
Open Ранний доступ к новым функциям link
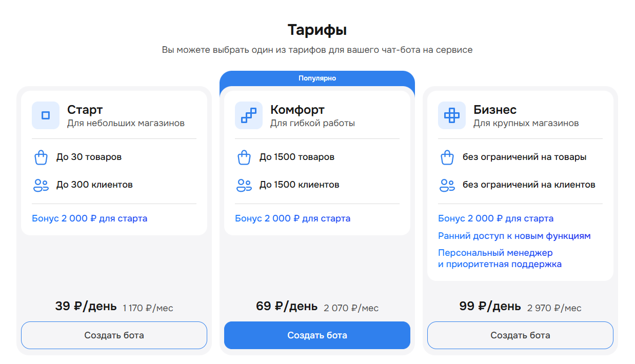coord(513,236)
